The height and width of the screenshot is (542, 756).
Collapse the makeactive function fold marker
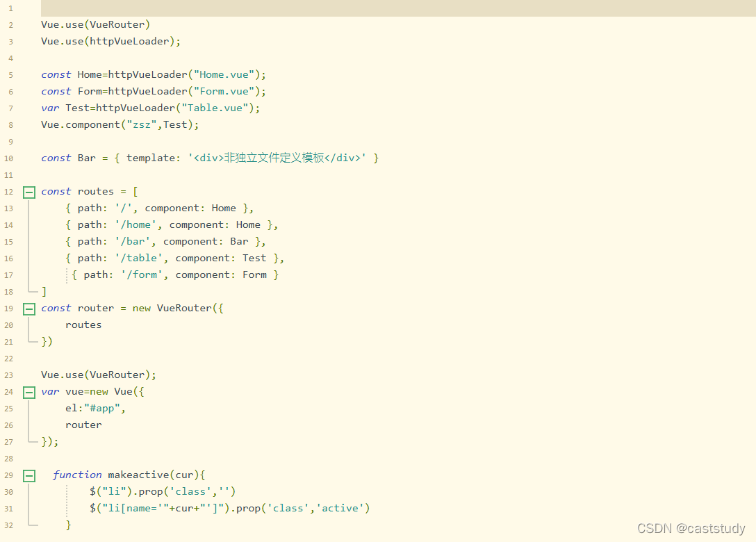(29, 476)
